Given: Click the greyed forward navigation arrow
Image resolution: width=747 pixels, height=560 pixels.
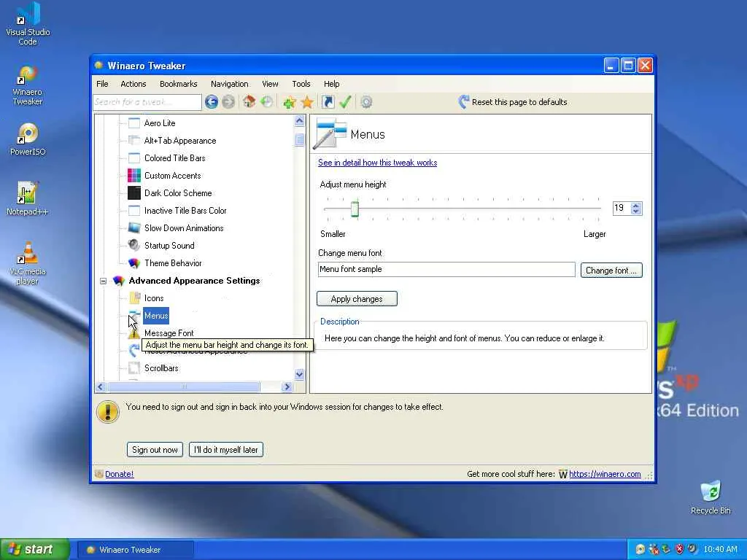Looking at the screenshot, I should 228,102.
